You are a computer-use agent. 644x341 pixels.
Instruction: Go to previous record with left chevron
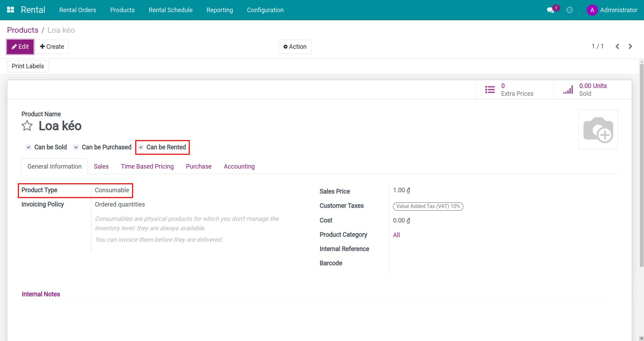tap(617, 46)
